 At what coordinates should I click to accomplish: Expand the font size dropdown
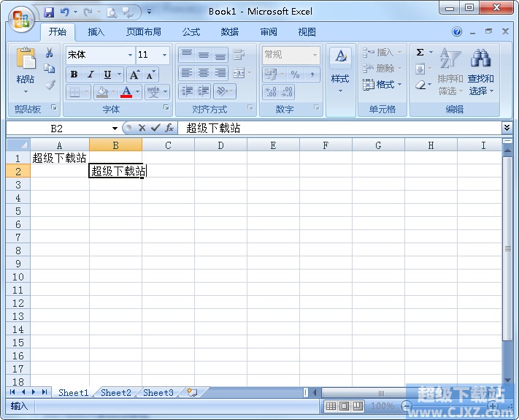tap(165, 55)
